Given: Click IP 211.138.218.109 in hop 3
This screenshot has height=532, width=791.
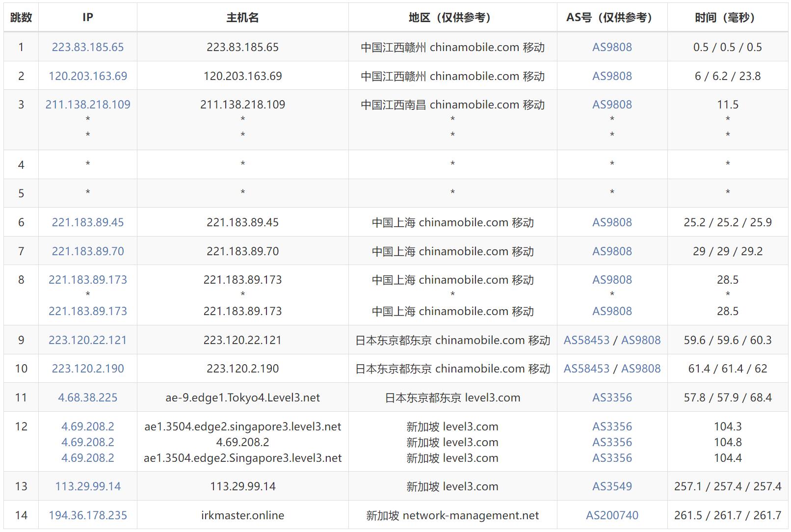Looking at the screenshot, I should click(x=88, y=105).
